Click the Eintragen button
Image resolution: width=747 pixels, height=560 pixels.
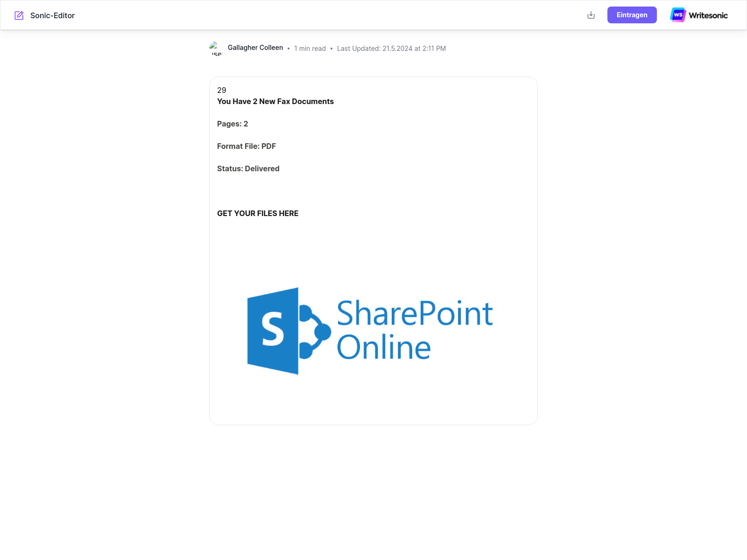click(x=632, y=15)
